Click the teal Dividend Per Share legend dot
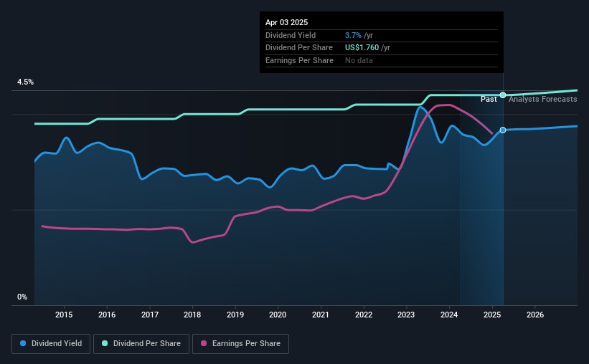The image size is (589, 364). click(105, 343)
